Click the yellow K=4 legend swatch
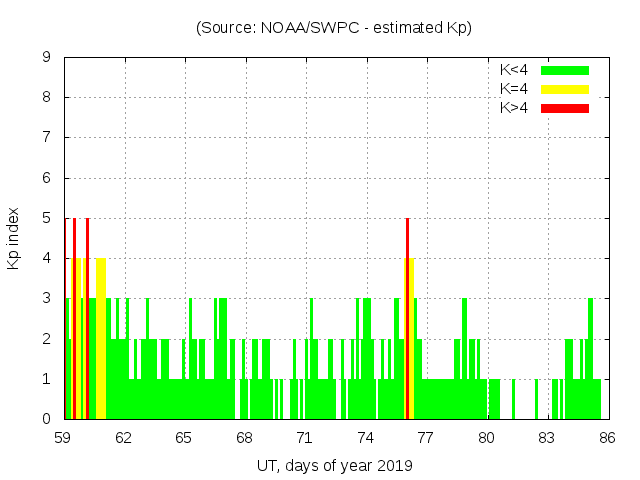640x480 pixels. coord(565,89)
